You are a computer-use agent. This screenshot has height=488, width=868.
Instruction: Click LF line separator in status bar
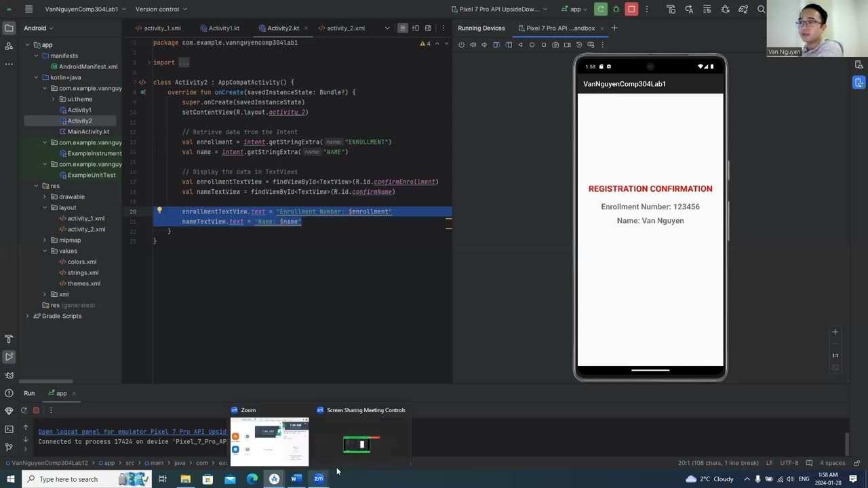(770, 463)
